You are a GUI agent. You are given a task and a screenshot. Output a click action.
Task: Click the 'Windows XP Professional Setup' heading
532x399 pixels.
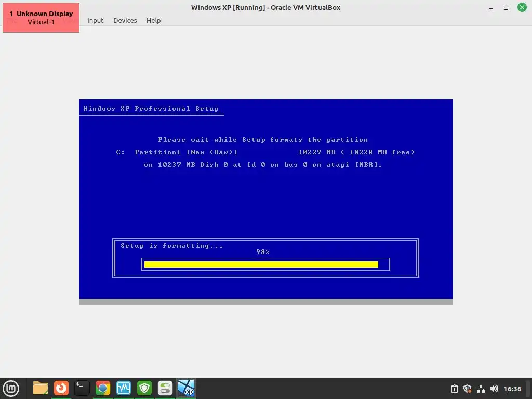pyautogui.click(x=151, y=109)
